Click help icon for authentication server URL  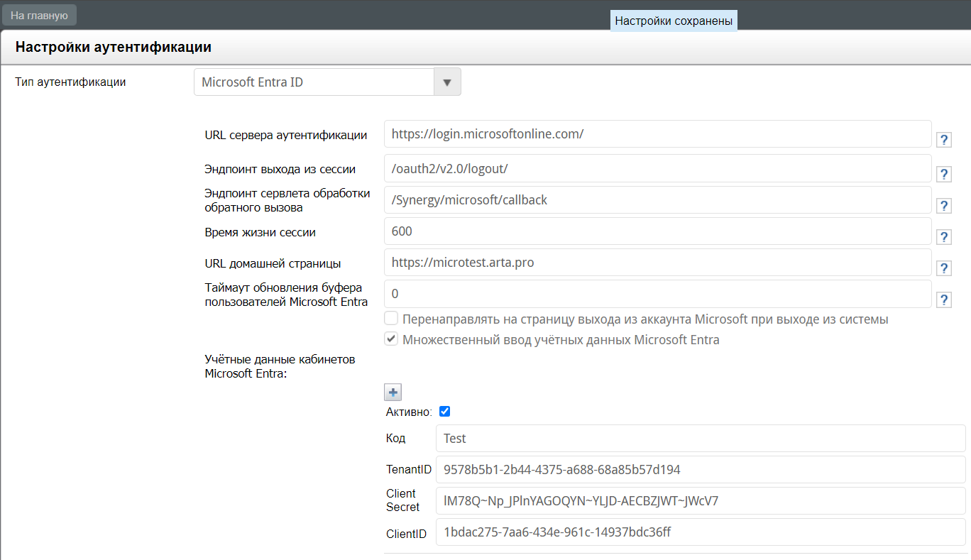coord(944,140)
